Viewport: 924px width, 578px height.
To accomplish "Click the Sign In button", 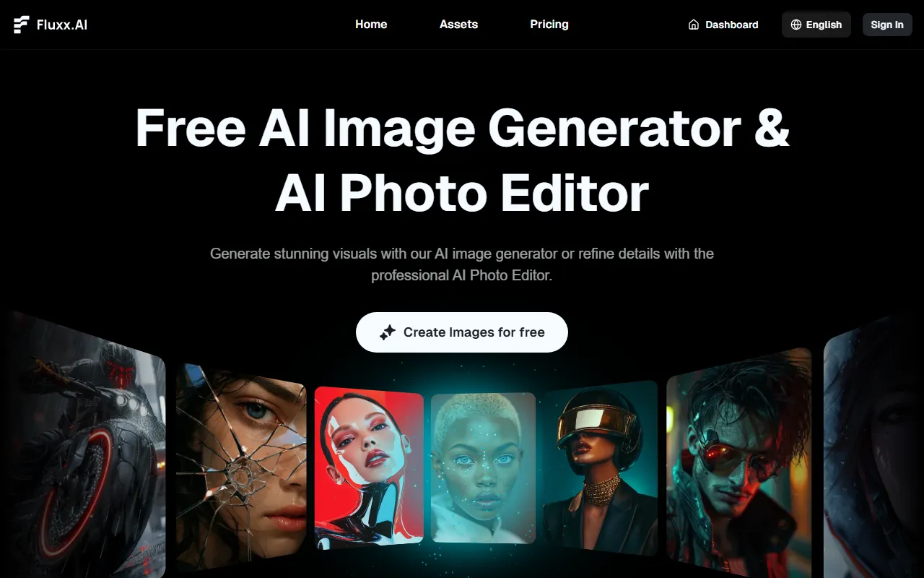I will pos(887,25).
